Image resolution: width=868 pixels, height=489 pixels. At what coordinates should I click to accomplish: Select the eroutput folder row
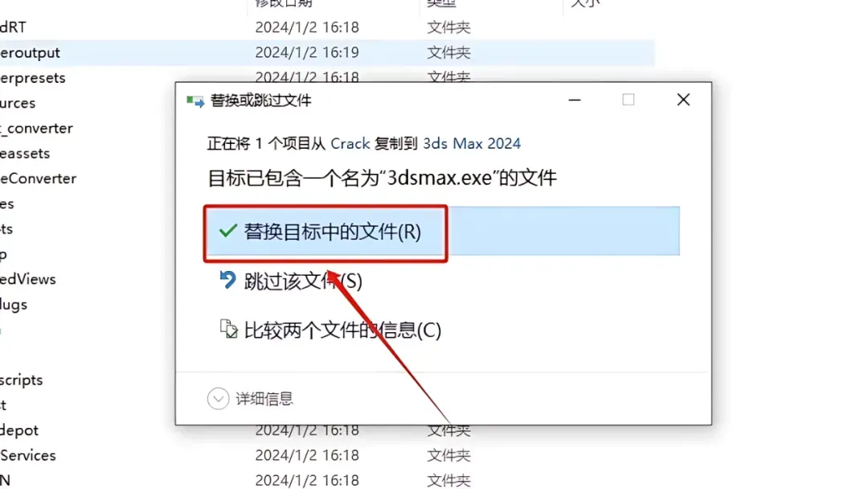[326, 52]
